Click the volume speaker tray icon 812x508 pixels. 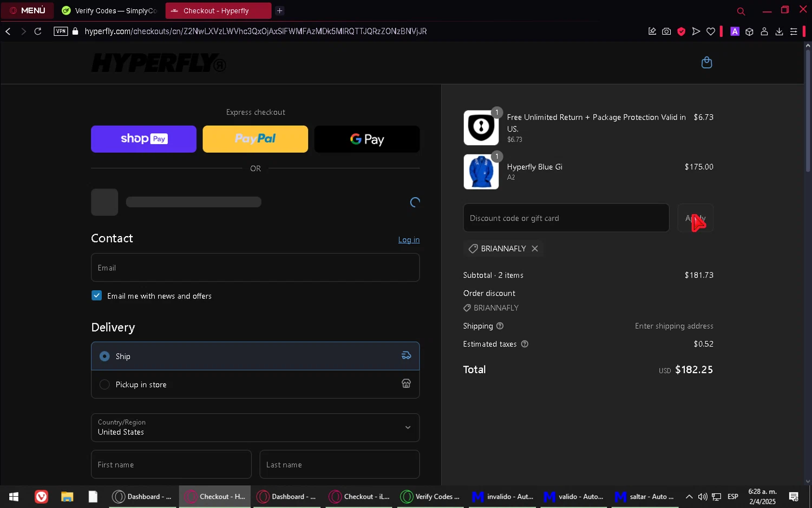click(x=703, y=497)
